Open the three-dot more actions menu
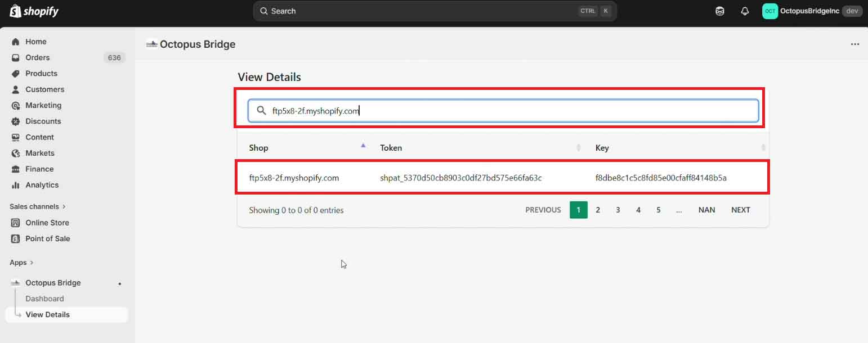This screenshot has height=343, width=868. click(x=854, y=44)
